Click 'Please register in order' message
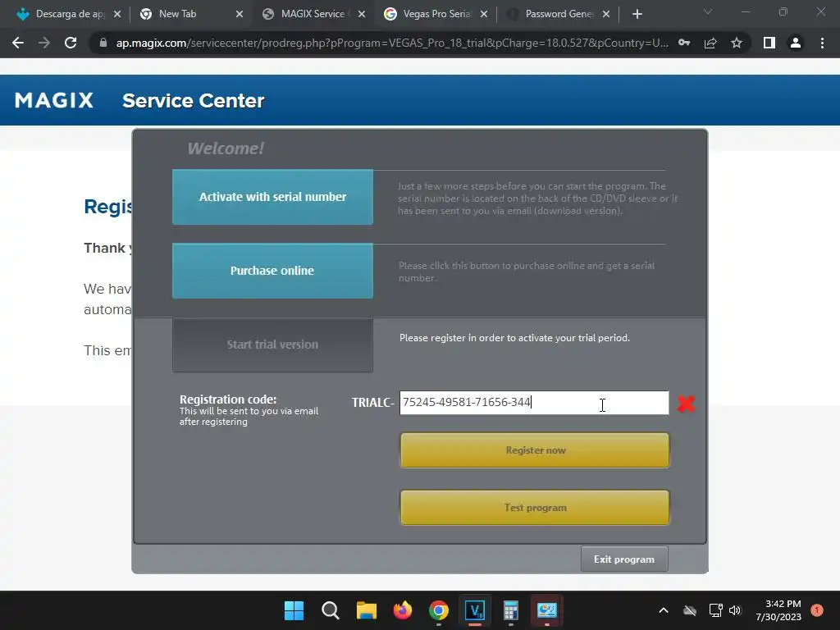Image resolution: width=840 pixels, height=630 pixels. pos(514,338)
